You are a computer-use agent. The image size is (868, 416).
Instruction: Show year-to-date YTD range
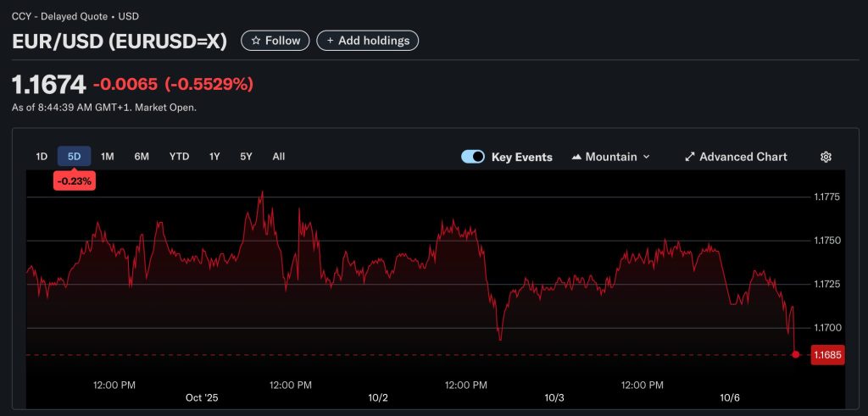[x=179, y=156]
